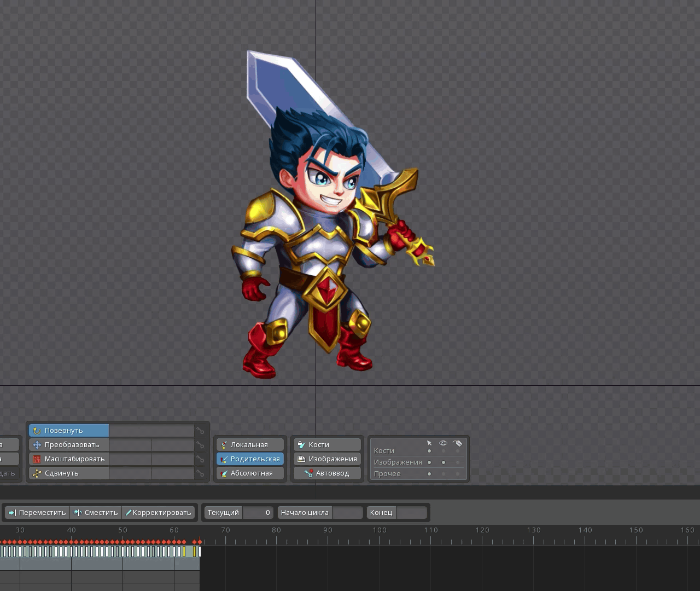
Task: Toggle selection dot for Кости row
Action: point(429,451)
